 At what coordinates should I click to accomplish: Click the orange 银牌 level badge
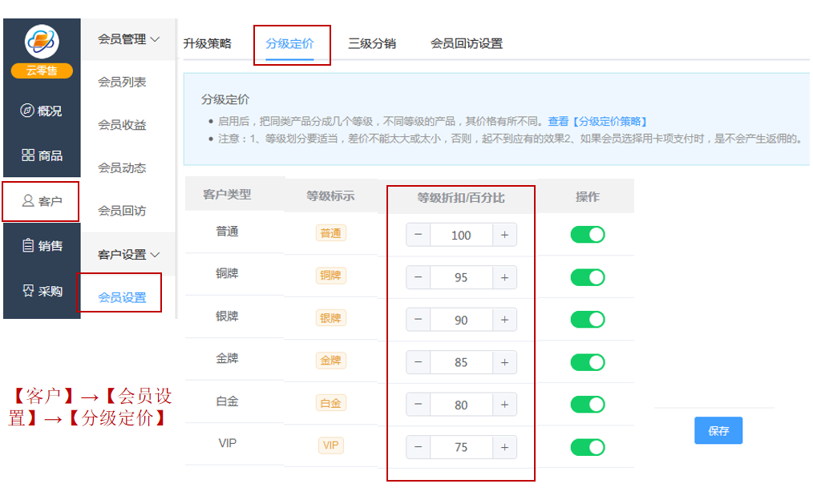click(331, 318)
